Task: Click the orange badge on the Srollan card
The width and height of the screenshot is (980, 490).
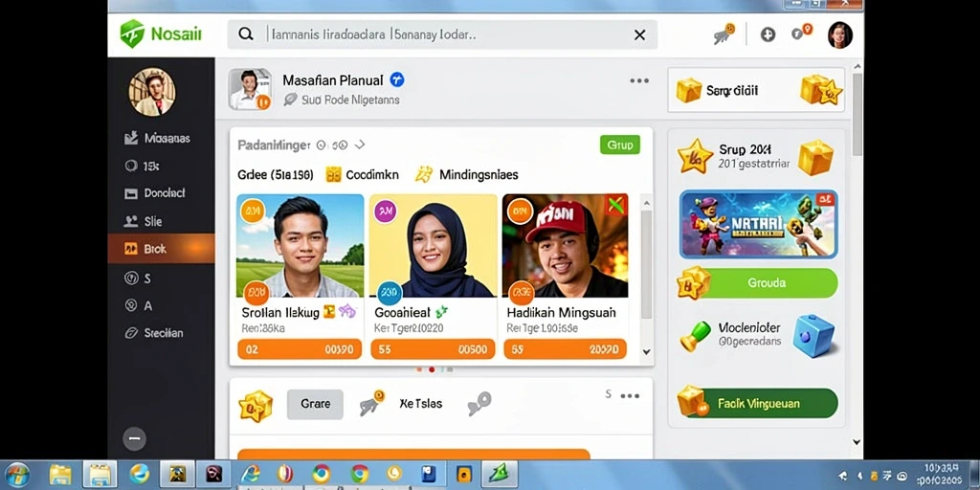Action: point(253,212)
